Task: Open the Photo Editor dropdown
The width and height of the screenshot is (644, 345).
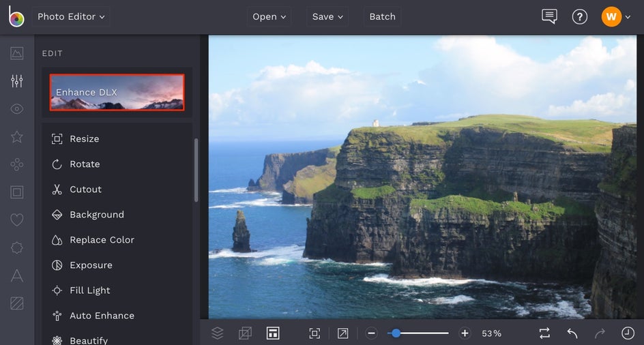Action: (x=71, y=17)
